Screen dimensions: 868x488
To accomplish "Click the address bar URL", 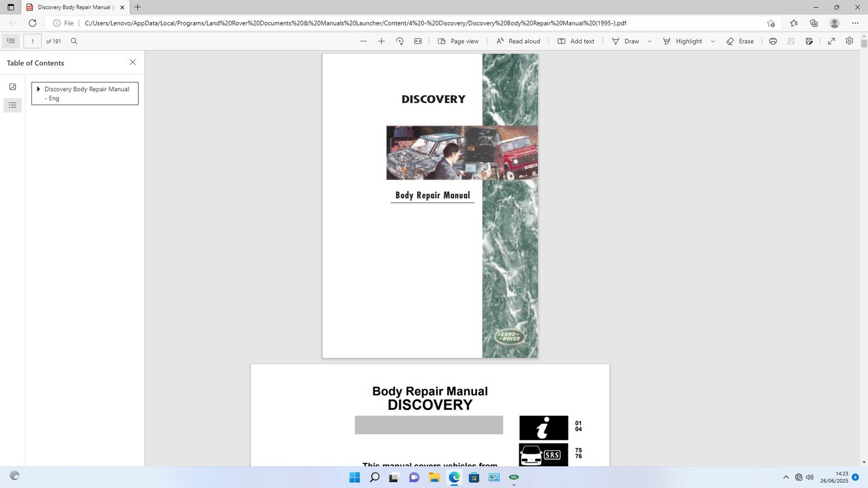I will [x=355, y=23].
